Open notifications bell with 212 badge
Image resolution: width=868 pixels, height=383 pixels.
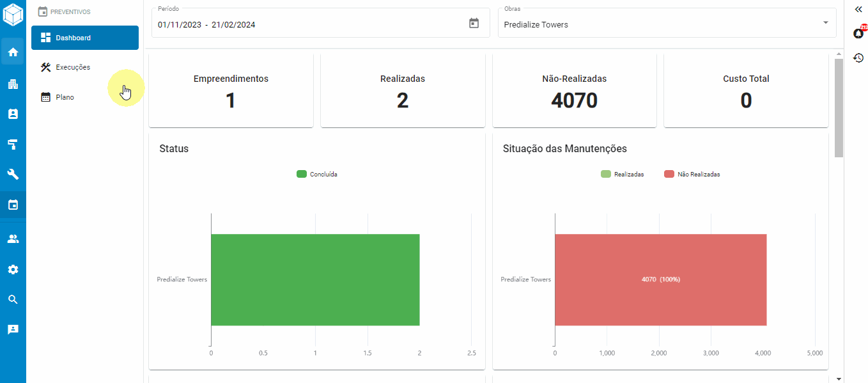(x=858, y=33)
